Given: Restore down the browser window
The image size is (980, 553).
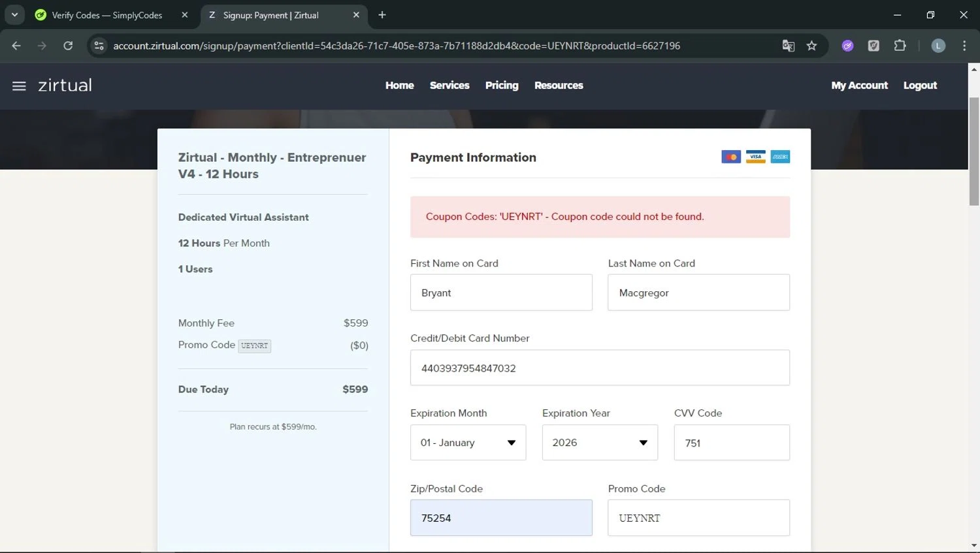Looking at the screenshot, I should tap(930, 14).
